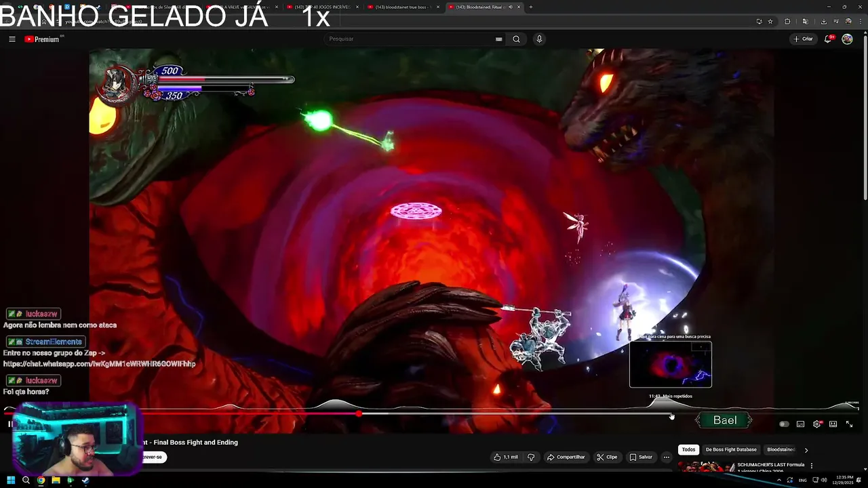Bookmark this page with star icon
868x488 pixels.
click(x=770, y=21)
